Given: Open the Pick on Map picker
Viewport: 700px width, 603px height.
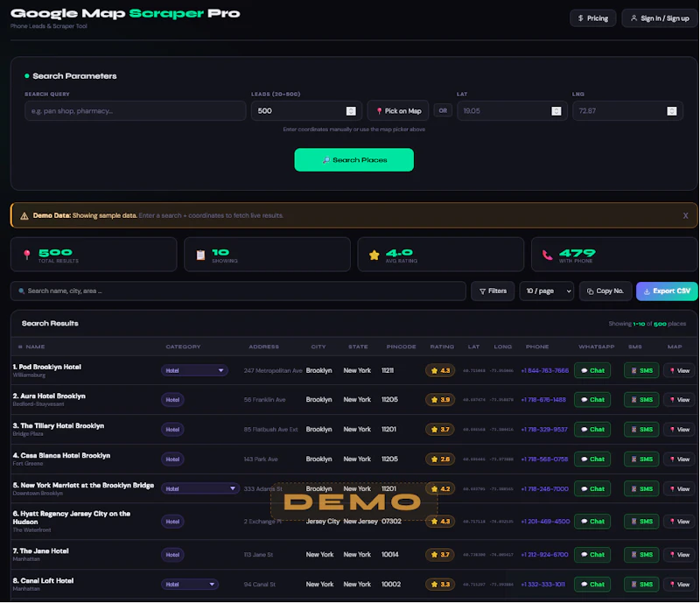Looking at the screenshot, I should click(398, 111).
